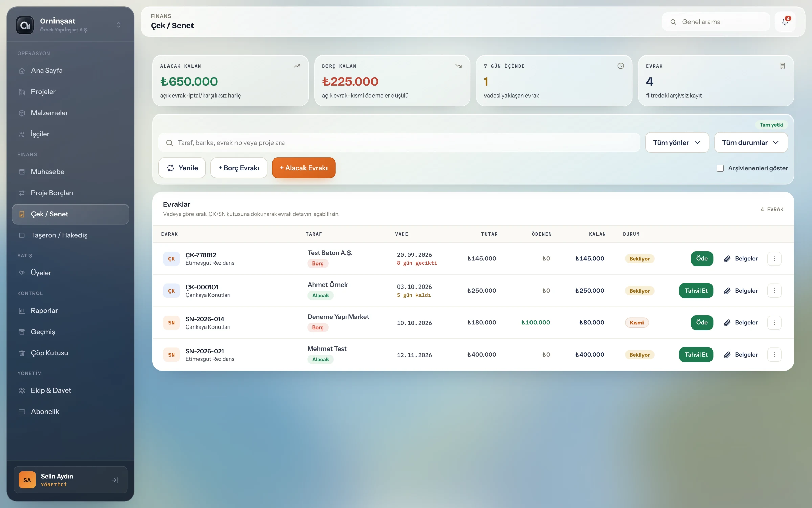Click document icon on Evrak card
This screenshot has width=812, height=508.
click(x=782, y=66)
